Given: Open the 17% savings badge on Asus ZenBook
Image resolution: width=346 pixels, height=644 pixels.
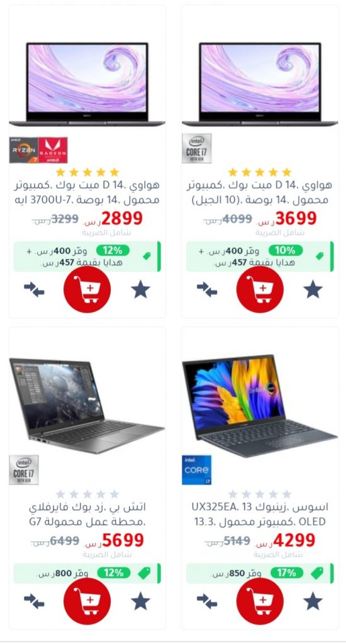Looking at the screenshot, I should click(x=286, y=572).
